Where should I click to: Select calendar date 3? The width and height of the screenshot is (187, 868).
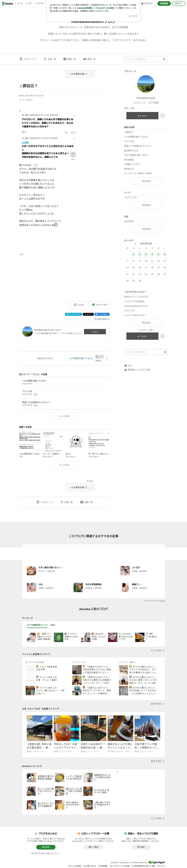(x=146, y=254)
